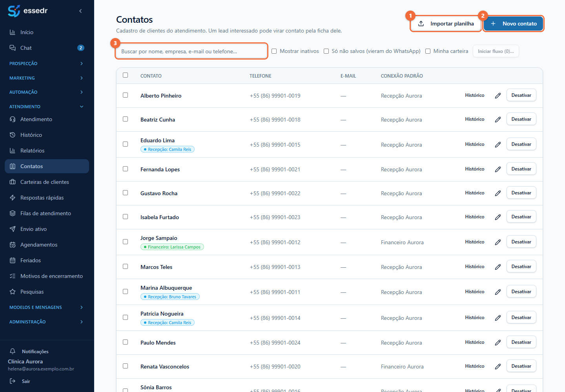The width and height of the screenshot is (565, 392).
Task: Click the Chat bubble icon in sidebar
Action: pos(13,48)
